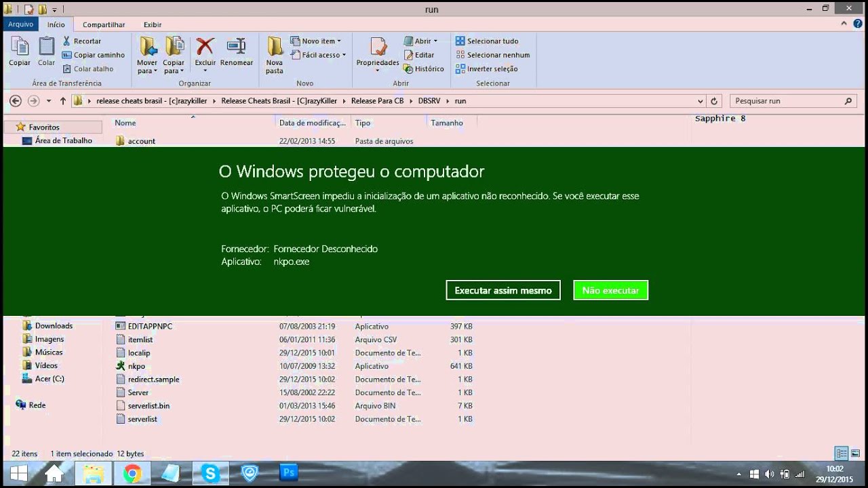Open Skype from the taskbar

210,473
